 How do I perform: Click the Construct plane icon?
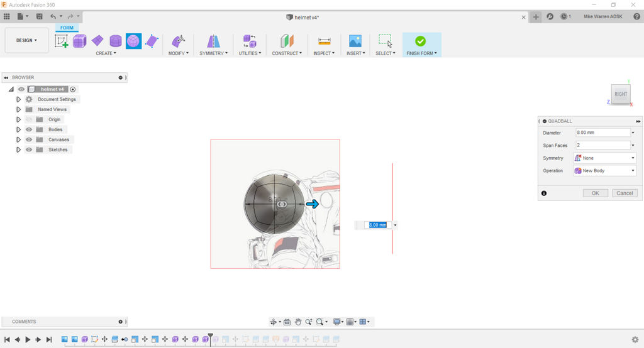(287, 41)
